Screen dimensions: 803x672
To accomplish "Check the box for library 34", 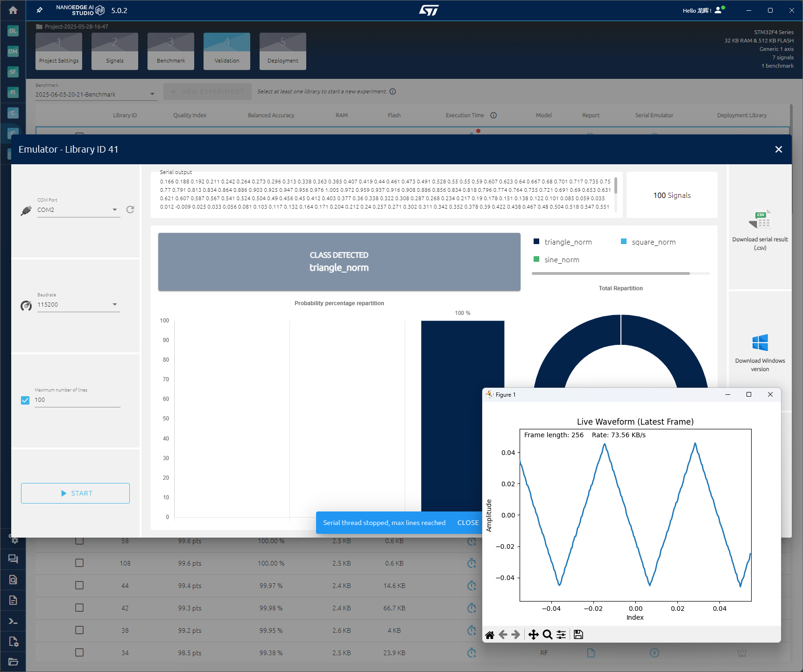I will (79, 652).
